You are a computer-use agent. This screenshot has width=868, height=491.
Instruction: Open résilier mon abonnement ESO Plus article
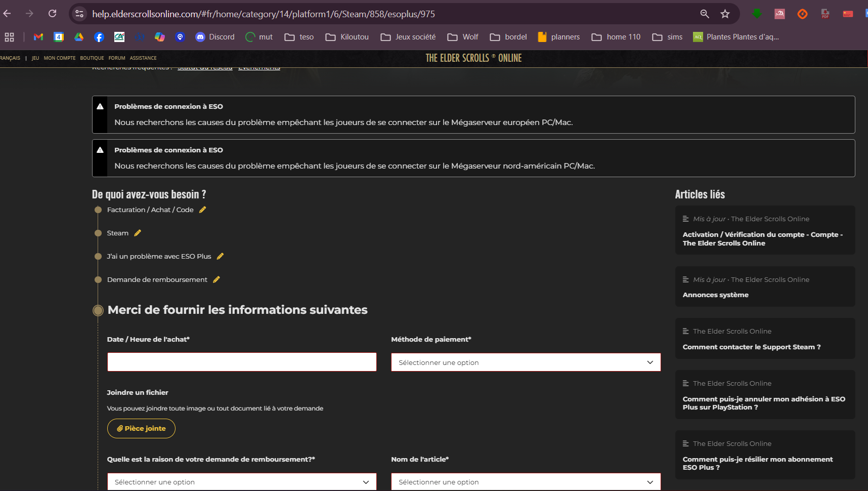pos(765,455)
